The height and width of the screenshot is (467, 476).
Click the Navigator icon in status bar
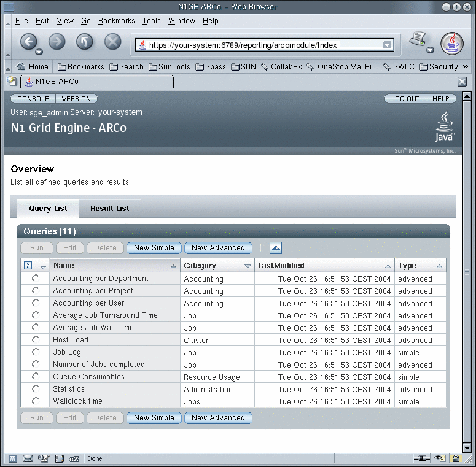tap(12, 458)
